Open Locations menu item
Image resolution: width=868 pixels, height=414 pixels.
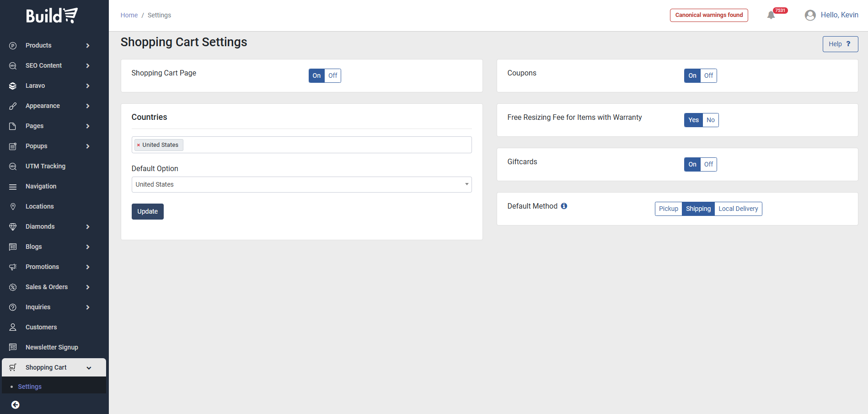[x=54, y=207]
